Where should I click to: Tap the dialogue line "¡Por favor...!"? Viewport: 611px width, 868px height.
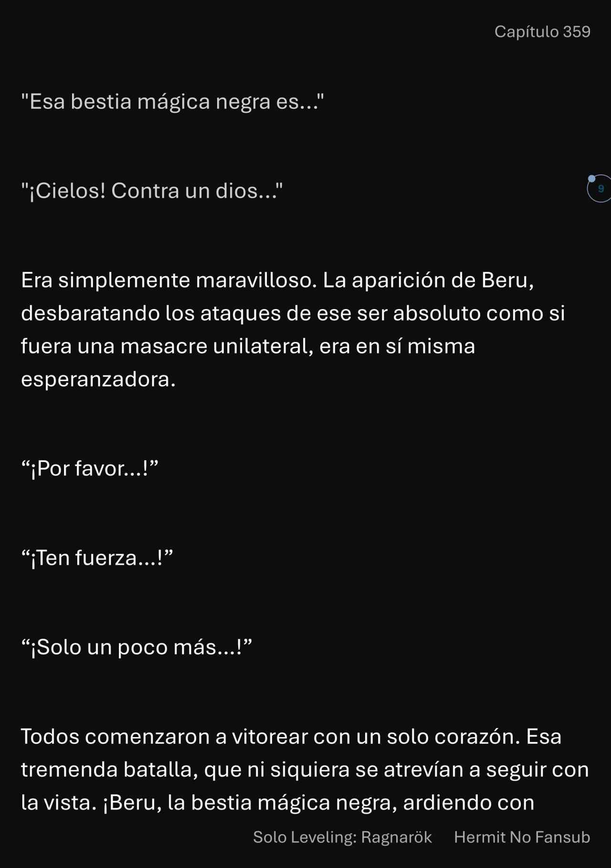[89, 468]
